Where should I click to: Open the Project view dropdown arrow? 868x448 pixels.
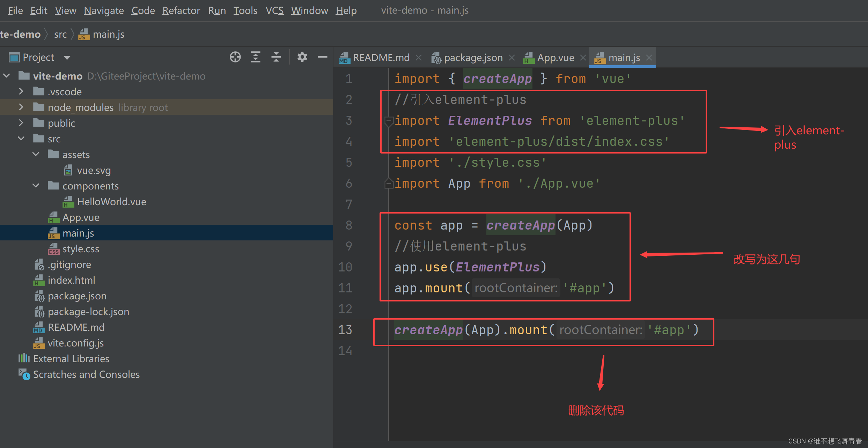[67, 58]
